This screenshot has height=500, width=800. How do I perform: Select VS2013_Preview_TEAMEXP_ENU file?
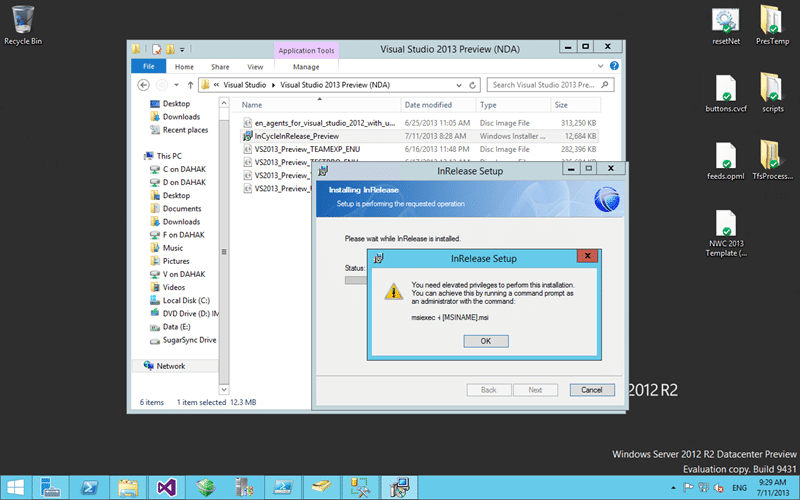point(419,149)
